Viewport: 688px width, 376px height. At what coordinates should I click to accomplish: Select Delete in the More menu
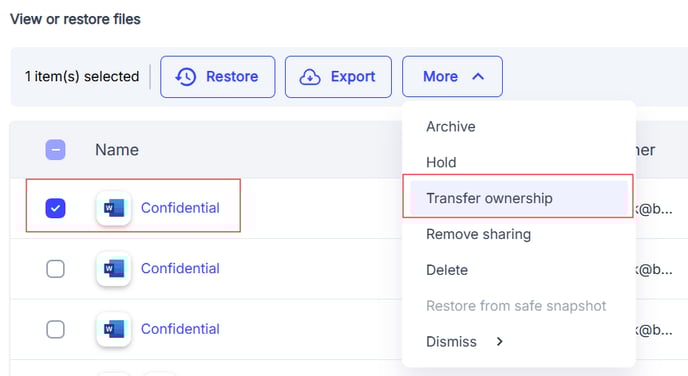(447, 270)
